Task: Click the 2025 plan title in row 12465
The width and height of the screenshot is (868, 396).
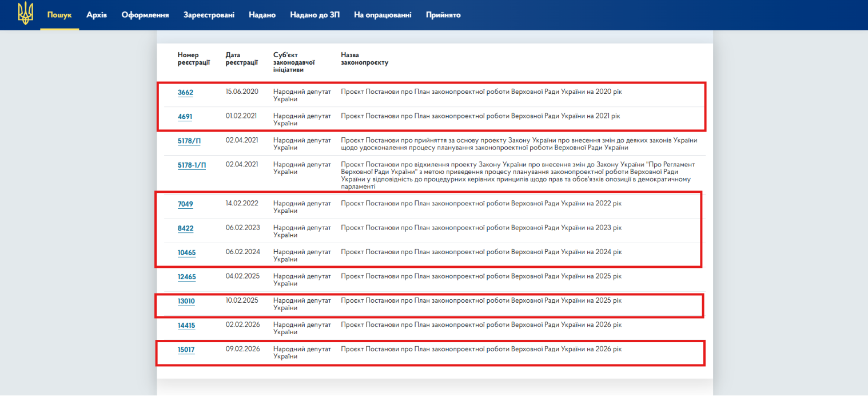Action: [481, 276]
